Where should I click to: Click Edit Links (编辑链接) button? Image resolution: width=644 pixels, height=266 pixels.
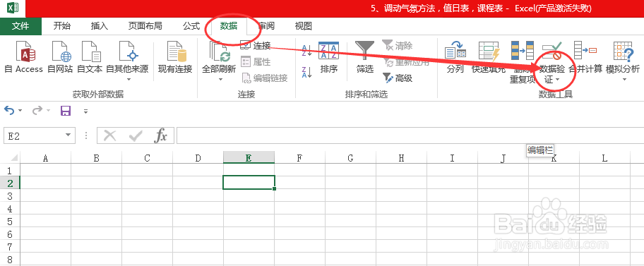click(264, 78)
